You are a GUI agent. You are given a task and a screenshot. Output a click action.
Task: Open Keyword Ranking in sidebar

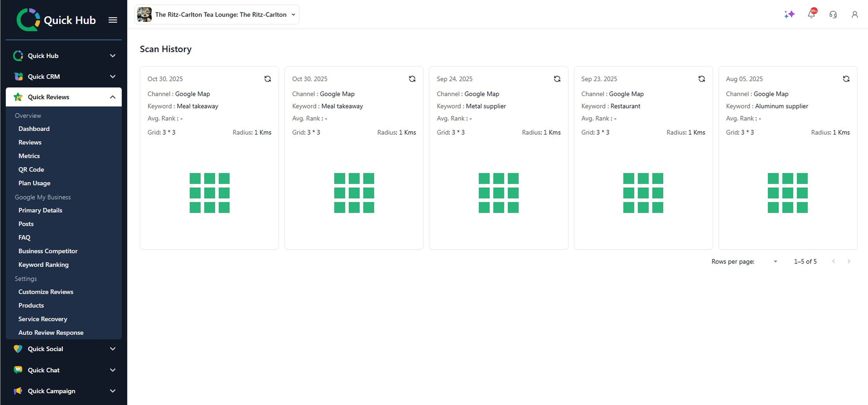pyautogui.click(x=43, y=265)
